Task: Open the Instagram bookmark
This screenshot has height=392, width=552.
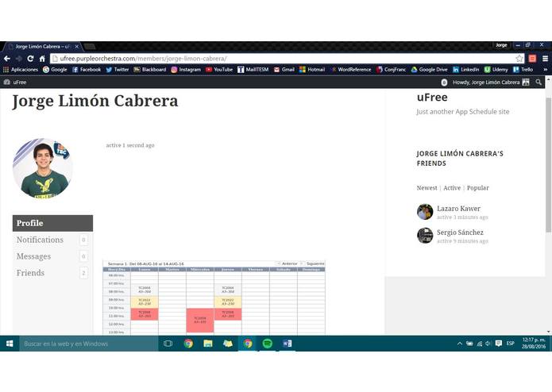Action: click(186, 70)
